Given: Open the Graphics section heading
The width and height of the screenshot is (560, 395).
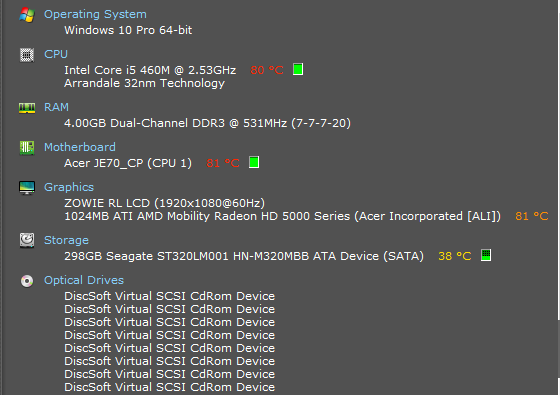Looking at the screenshot, I should (69, 187).
